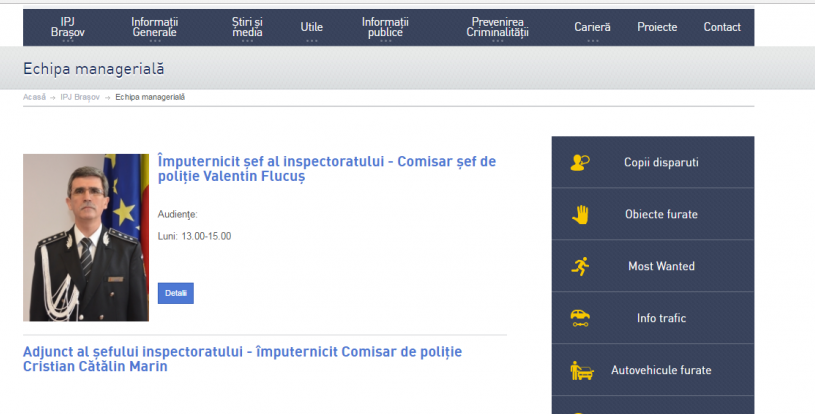The image size is (815, 414).
Task: Go to the Proiecte menu item
Action: click(657, 27)
